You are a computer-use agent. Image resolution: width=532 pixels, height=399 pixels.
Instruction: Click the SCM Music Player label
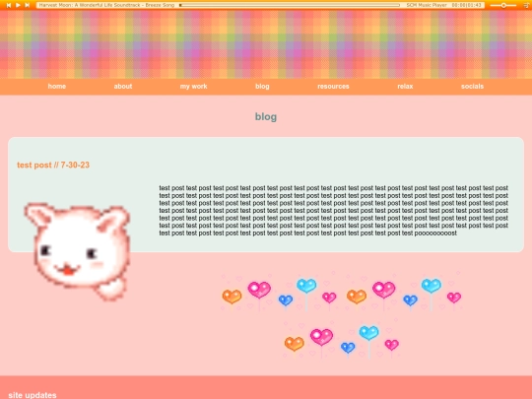(x=427, y=5)
